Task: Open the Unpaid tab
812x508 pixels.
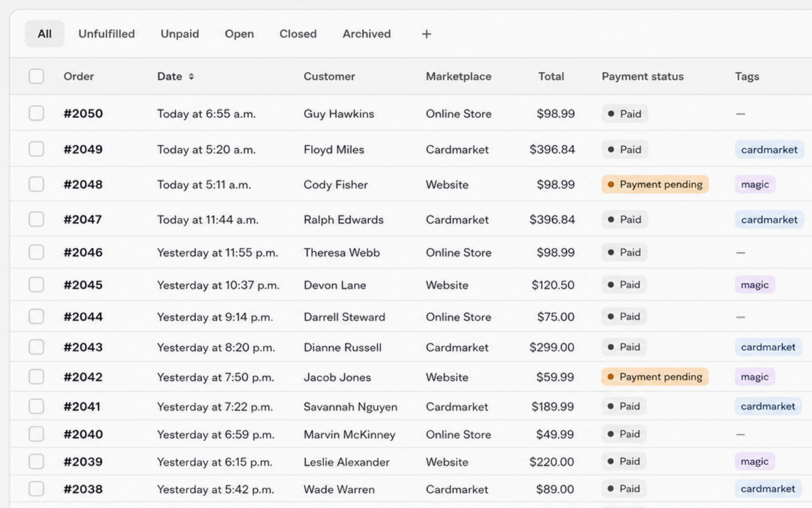Action: 180,34
